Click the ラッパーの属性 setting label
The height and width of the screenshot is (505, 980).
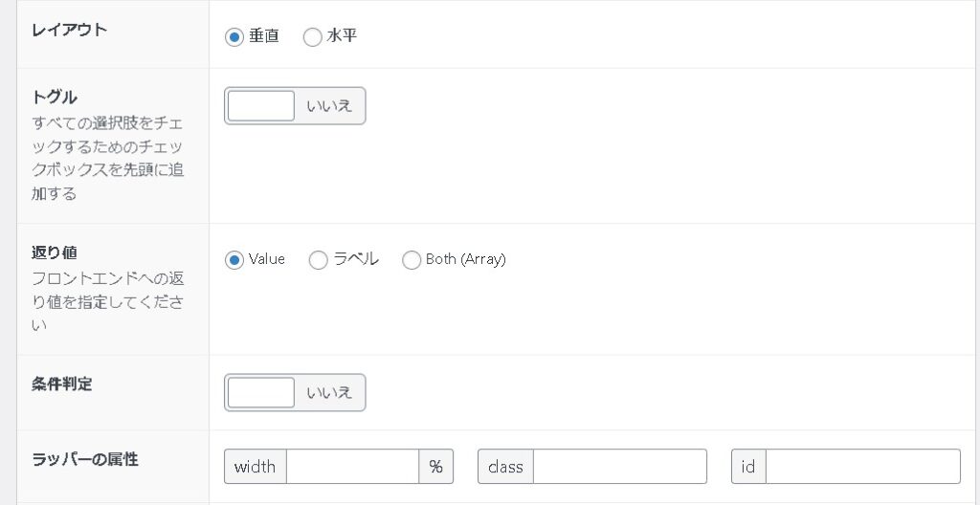(85, 459)
